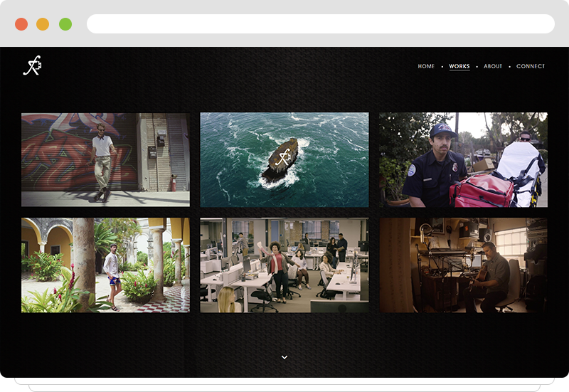Open the HOME nav link

coord(426,66)
